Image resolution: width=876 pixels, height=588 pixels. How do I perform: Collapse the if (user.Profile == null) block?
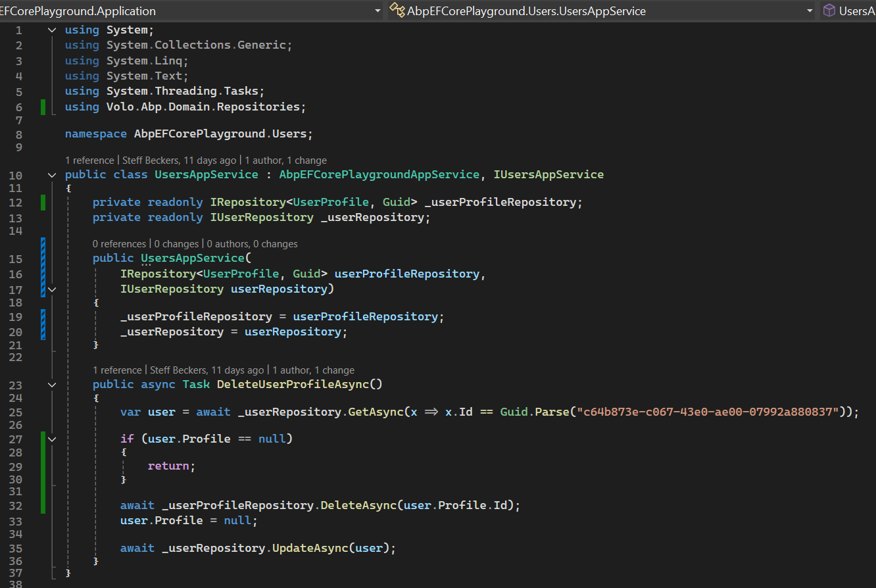[52, 439]
